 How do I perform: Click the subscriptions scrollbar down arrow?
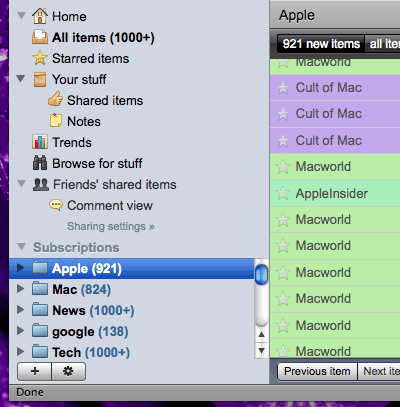261,350
